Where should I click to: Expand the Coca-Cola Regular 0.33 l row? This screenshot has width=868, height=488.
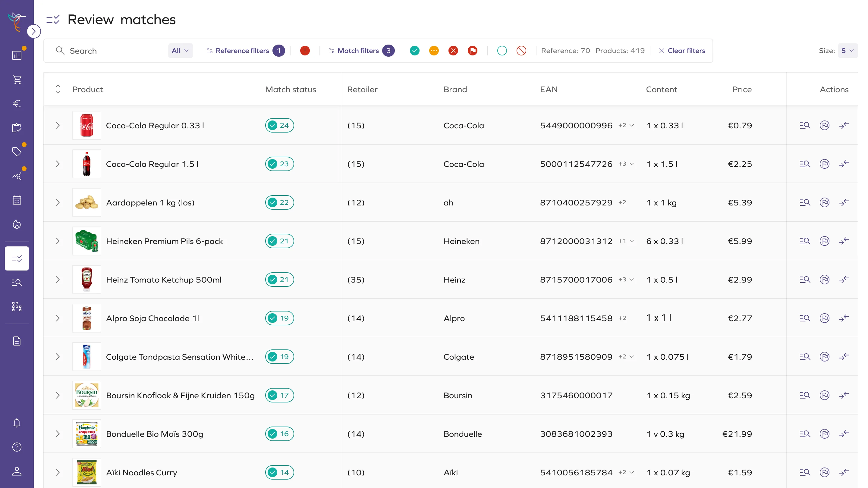(58, 126)
